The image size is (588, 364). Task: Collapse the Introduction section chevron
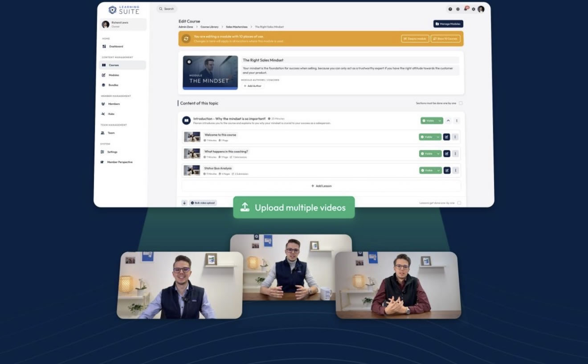pos(448,120)
